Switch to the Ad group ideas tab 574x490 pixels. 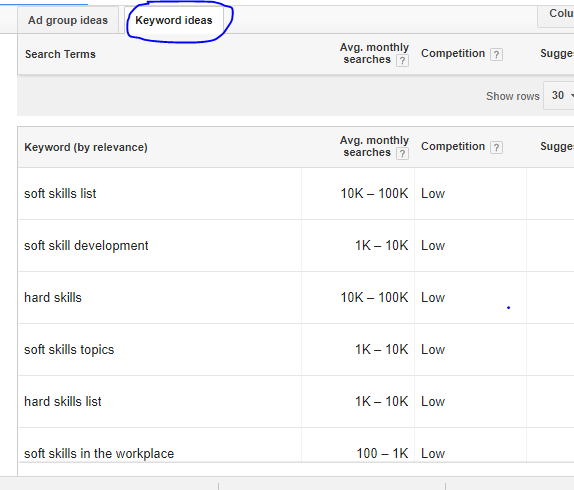click(68, 20)
